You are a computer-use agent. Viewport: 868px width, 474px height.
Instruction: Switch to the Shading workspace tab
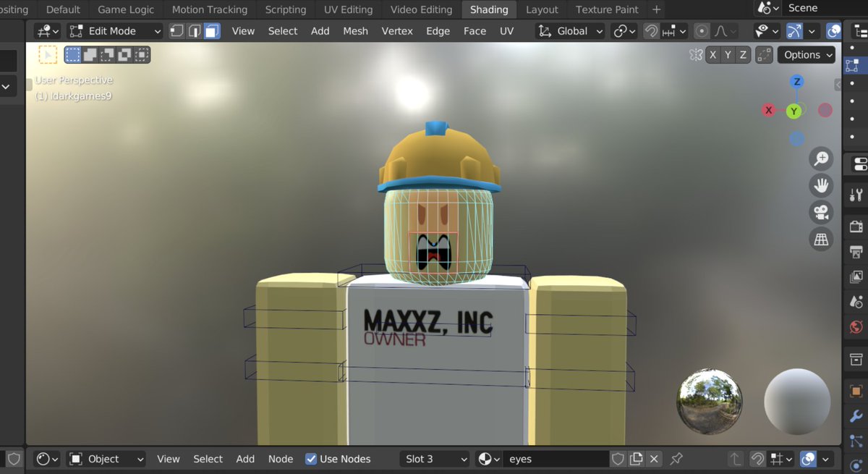click(489, 9)
